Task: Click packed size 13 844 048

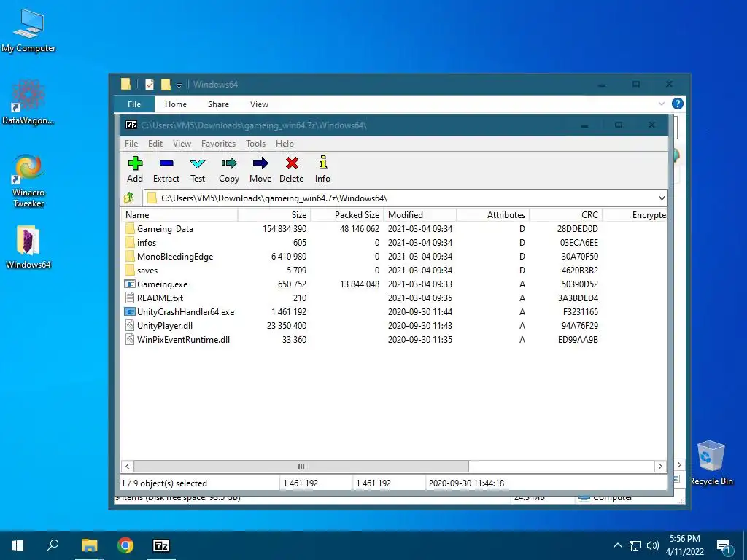Action: coord(360,284)
